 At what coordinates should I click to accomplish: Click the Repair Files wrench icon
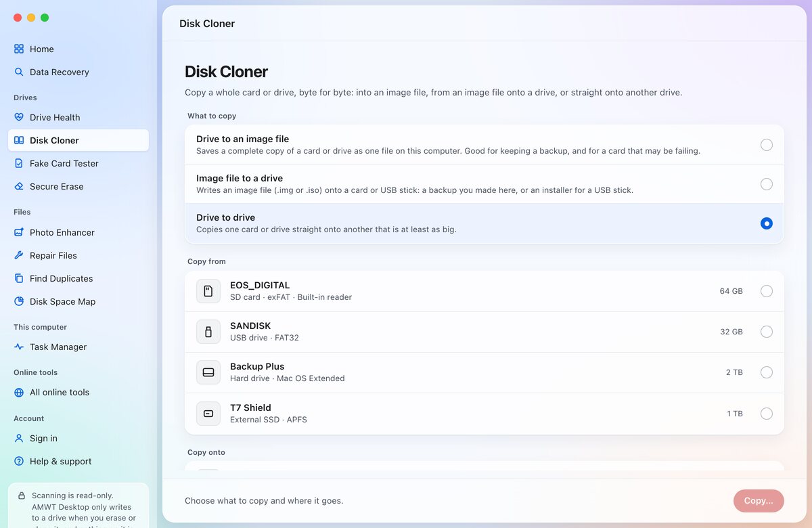[19, 255]
